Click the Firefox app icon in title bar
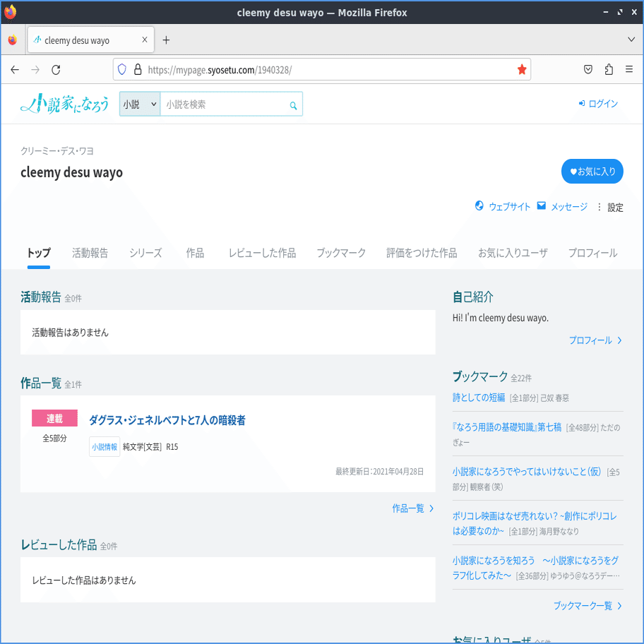644x644 pixels. 11,12
